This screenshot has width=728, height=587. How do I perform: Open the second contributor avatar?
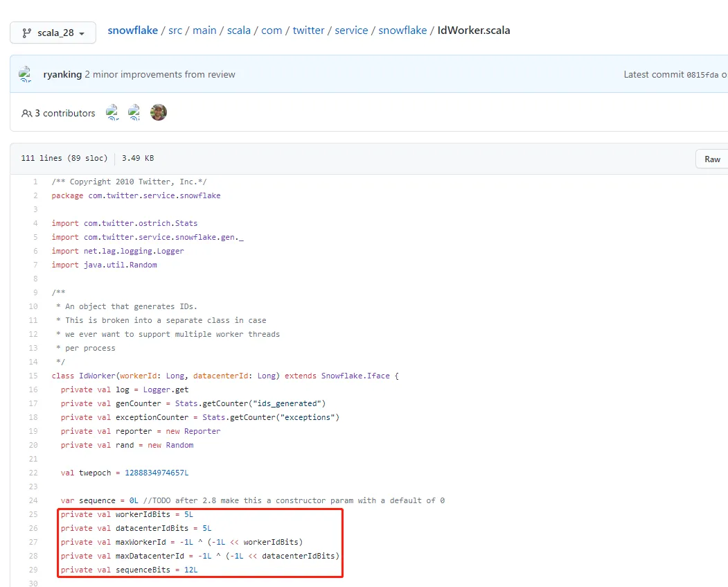(134, 112)
